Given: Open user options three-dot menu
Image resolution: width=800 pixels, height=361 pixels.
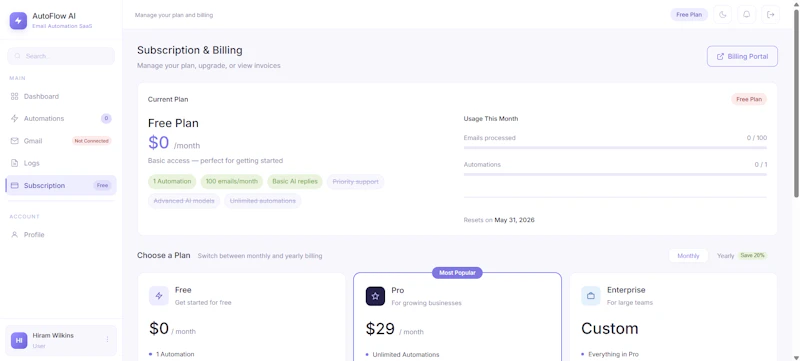Looking at the screenshot, I should click(x=107, y=340).
